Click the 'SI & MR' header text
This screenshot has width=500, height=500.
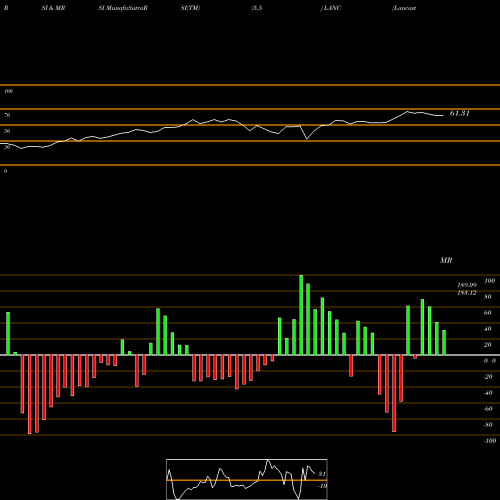point(53,8)
